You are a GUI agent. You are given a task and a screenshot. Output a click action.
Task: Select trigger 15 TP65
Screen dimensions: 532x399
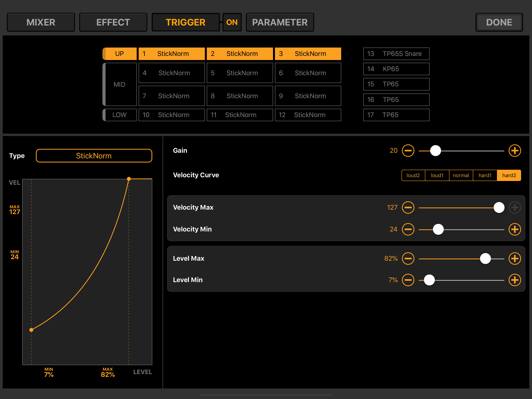[396, 84]
